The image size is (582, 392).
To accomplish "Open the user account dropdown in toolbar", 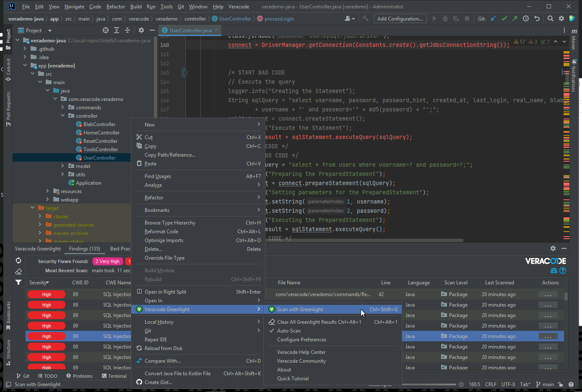I will pos(350,18).
